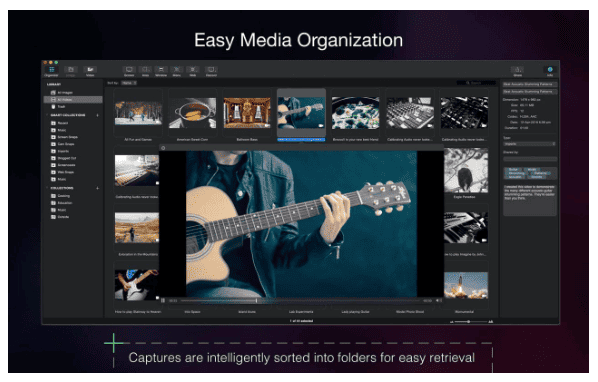Adjust the thumbnail size slider
The width and height of the screenshot is (598, 382).
coord(470,322)
